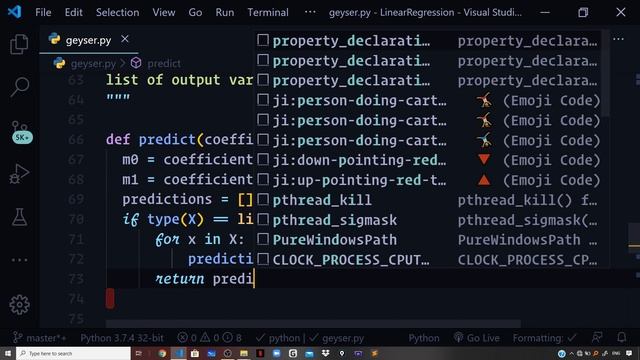Select the CLOCK_PROCESS_CPUT… suggestion
The height and width of the screenshot is (360, 640).
(428, 260)
